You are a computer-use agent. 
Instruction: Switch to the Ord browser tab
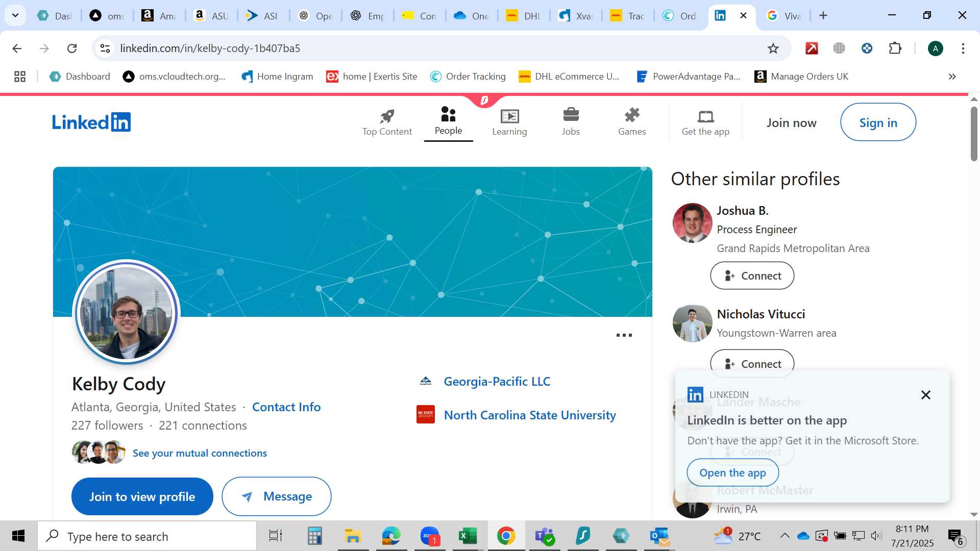tap(679, 16)
